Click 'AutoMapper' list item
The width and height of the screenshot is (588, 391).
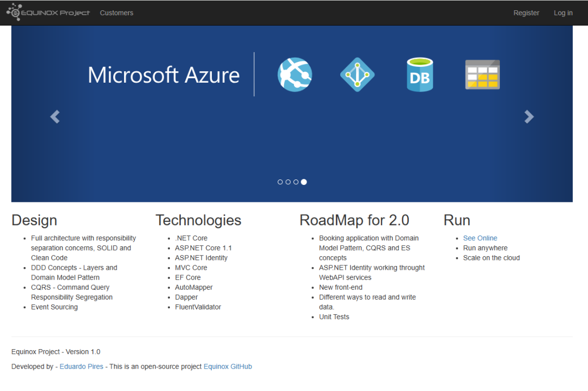click(193, 287)
